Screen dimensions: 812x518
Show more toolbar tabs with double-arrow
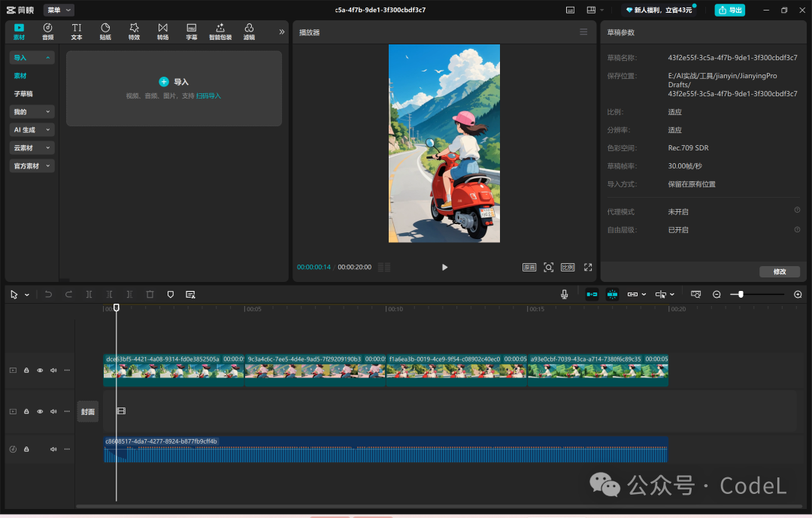[x=282, y=32]
